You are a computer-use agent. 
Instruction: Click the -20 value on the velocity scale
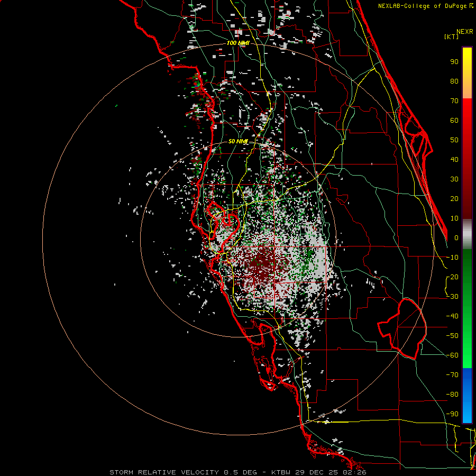tap(452, 277)
